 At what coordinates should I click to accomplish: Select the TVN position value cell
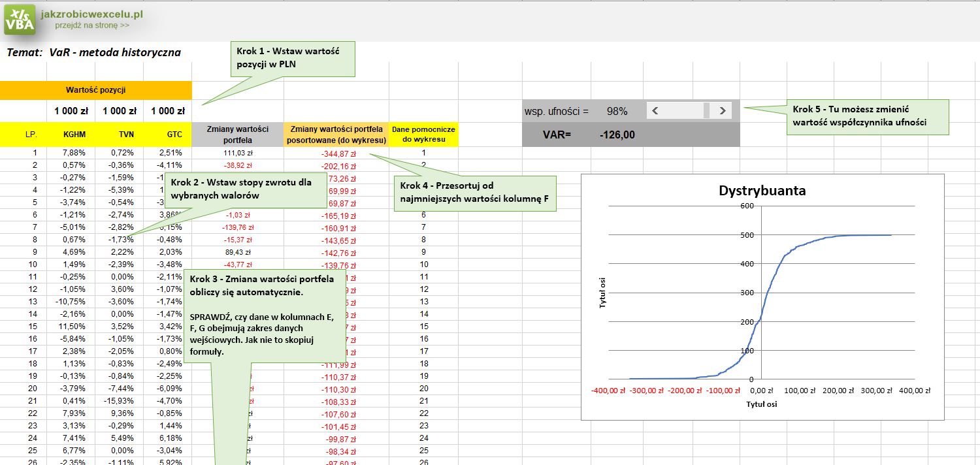pyautogui.click(x=119, y=111)
